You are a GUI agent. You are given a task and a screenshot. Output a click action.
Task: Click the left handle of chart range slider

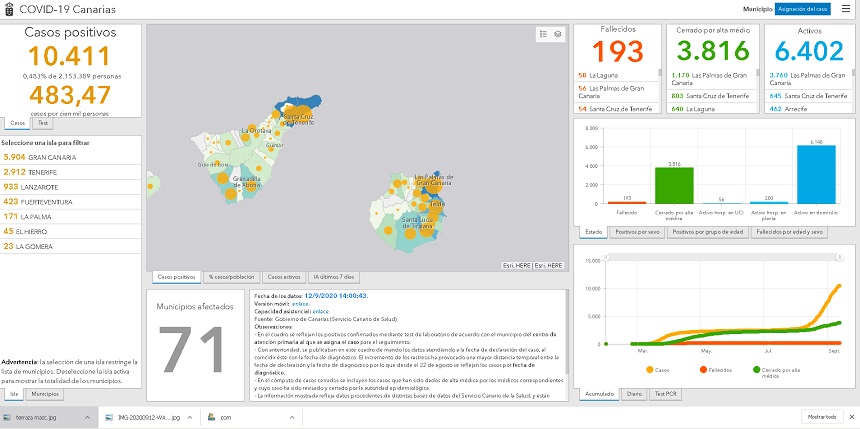[x=604, y=255]
